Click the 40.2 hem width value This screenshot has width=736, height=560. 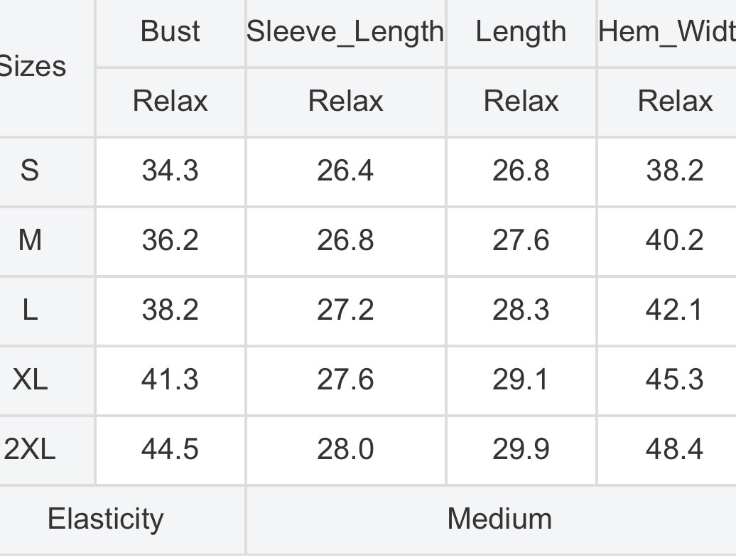tap(674, 240)
